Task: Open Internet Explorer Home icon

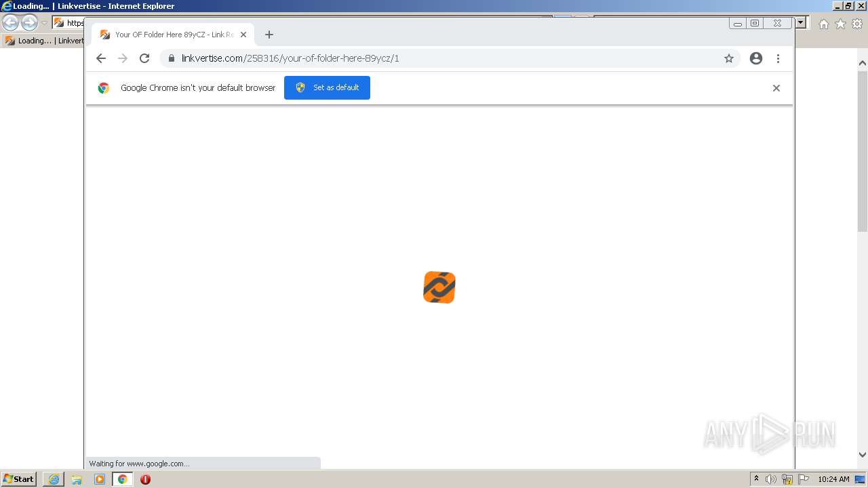Action: (823, 24)
